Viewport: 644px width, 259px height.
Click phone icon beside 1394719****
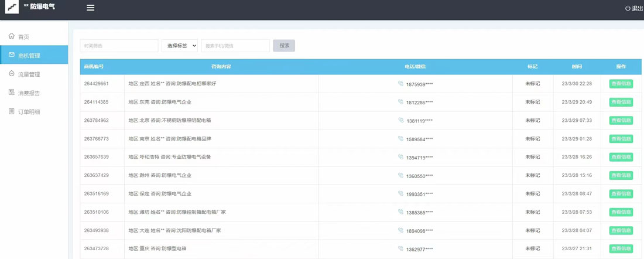tap(400, 156)
